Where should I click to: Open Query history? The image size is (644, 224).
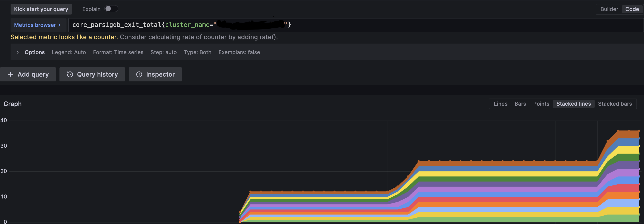click(92, 74)
